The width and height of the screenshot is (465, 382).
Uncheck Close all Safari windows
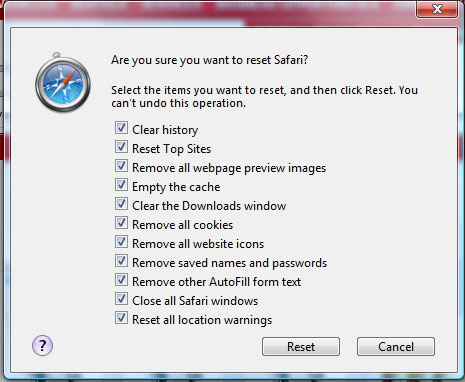pyautogui.click(x=121, y=299)
